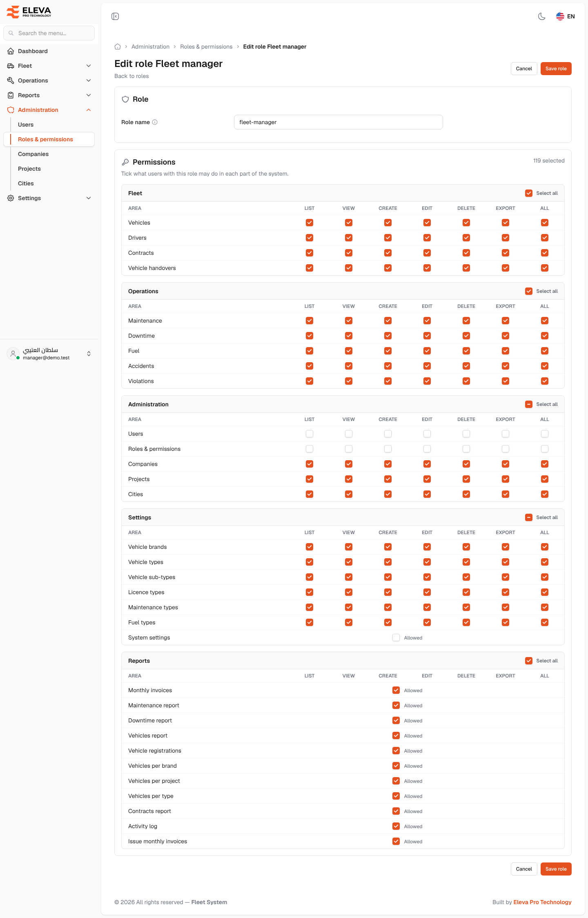Expand the Settings menu chevron

[89, 198]
